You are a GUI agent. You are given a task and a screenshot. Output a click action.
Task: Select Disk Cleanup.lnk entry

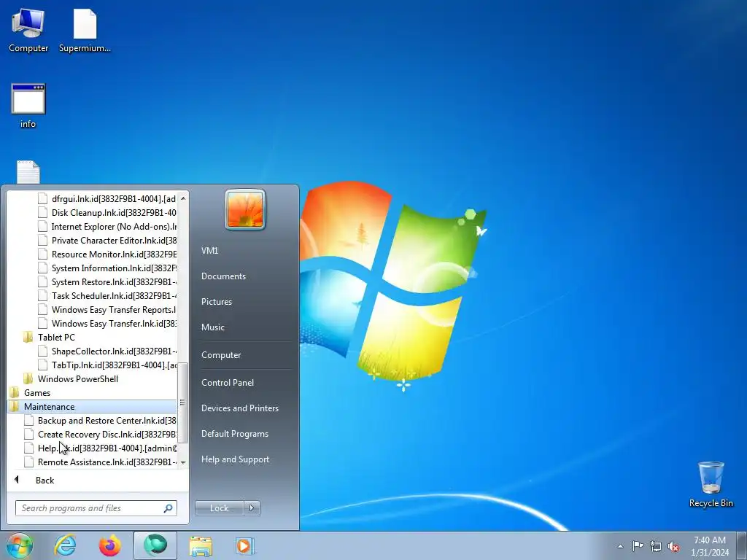pos(107,213)
